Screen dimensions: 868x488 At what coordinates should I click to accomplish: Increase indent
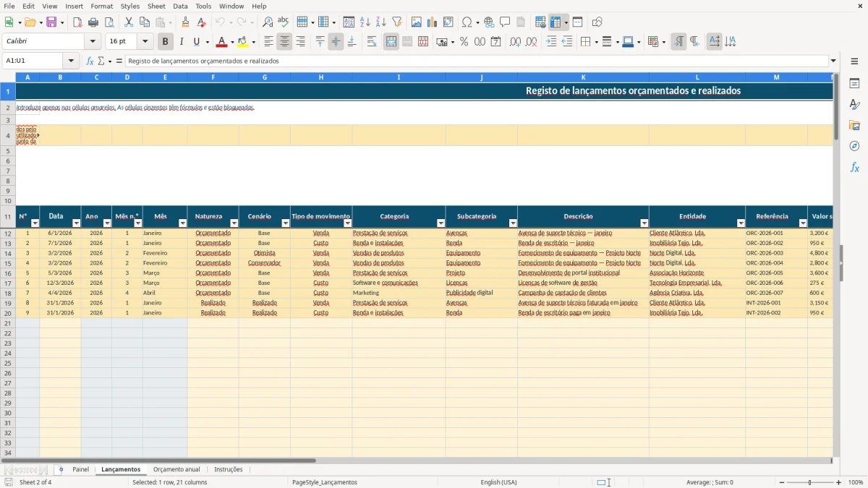(551, 42)
